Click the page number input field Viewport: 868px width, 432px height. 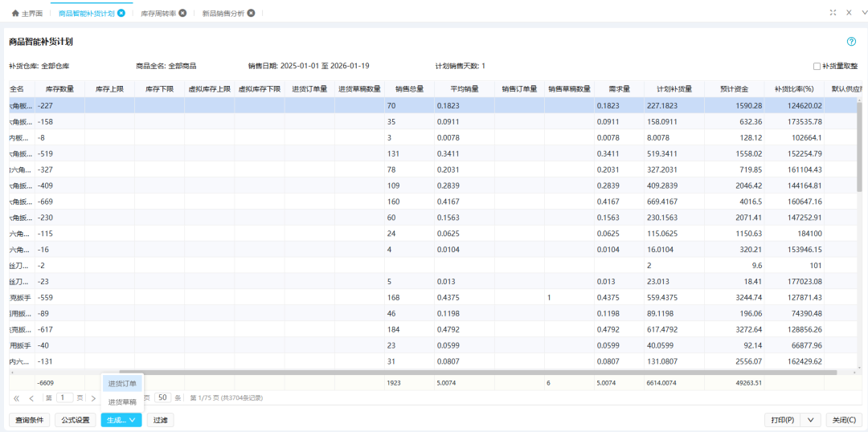point(65,397)
